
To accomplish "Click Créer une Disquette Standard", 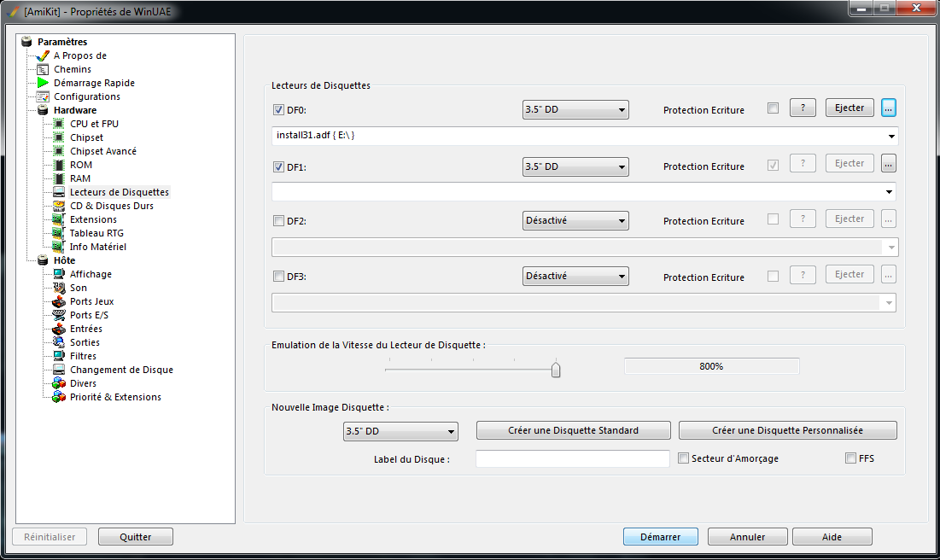I will (x=574, y=430).
